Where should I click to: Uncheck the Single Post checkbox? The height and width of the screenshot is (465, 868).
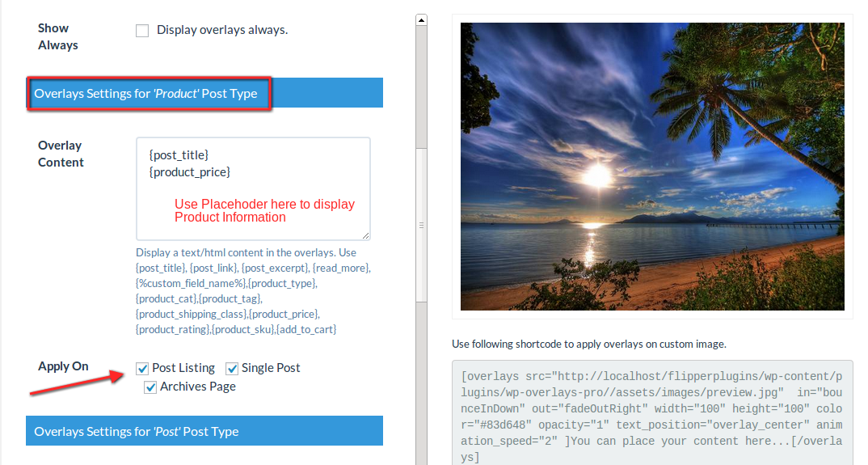[232, 369]
